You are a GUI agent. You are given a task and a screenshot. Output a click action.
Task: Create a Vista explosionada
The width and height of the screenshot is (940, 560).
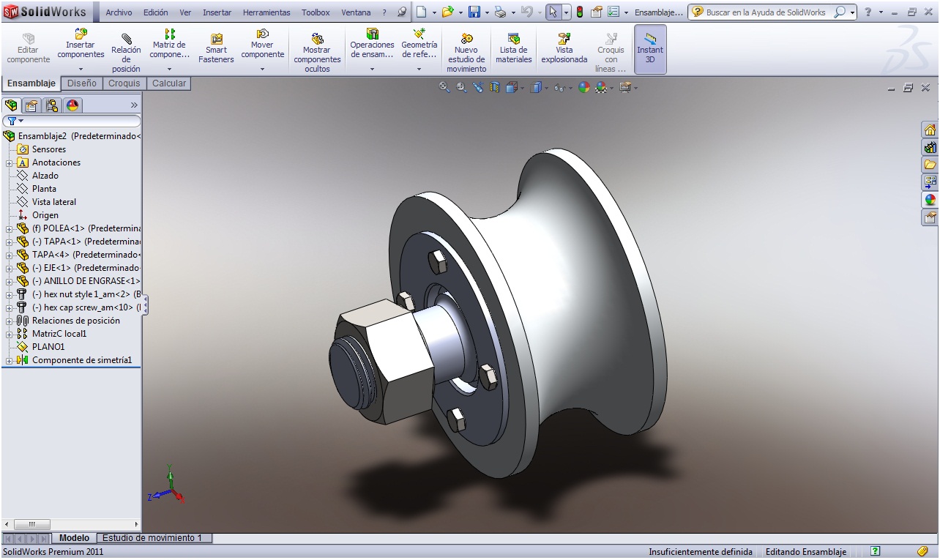(564, 48)
